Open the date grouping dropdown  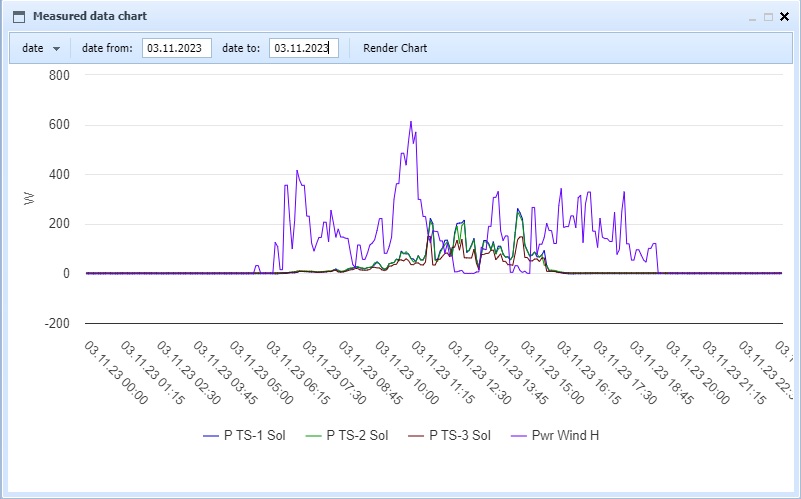[x=41, y=48]
